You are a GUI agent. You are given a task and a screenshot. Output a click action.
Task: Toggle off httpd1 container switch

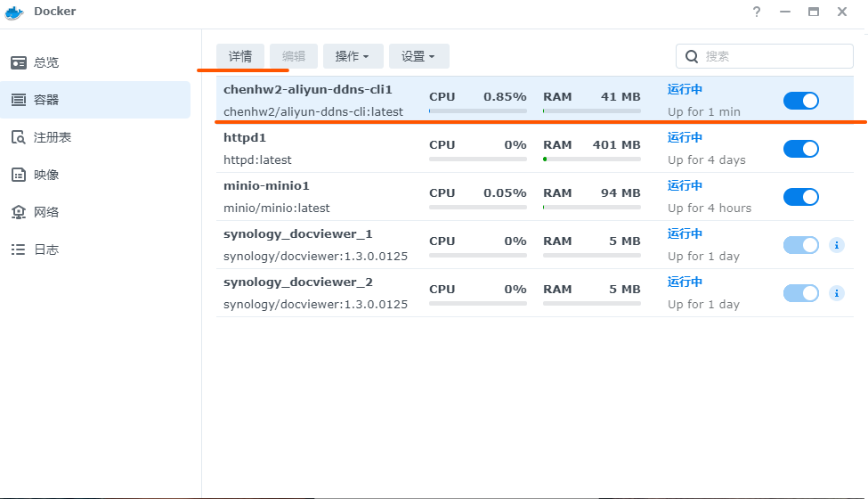click(801, 149)
